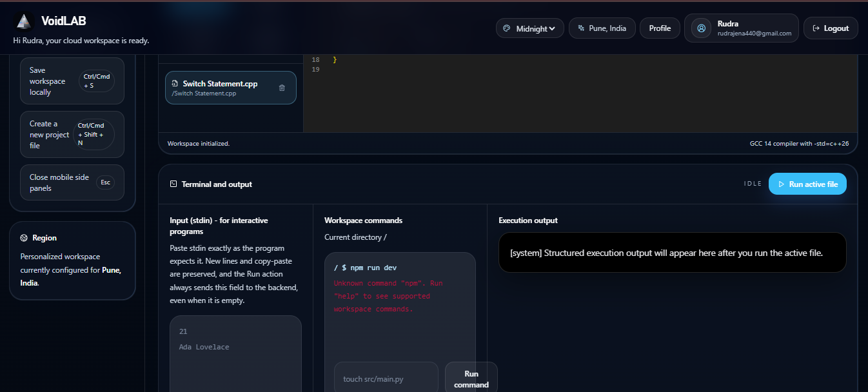The image size is (868, 392).
Task: Click the "Execution output" heading
Action: pos(528,220)
